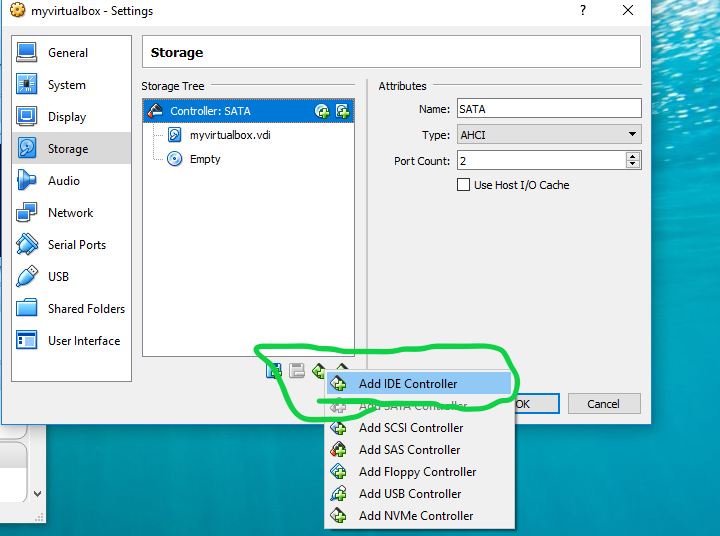Open the General settings category
720x536 pixels.
(67, 53)
